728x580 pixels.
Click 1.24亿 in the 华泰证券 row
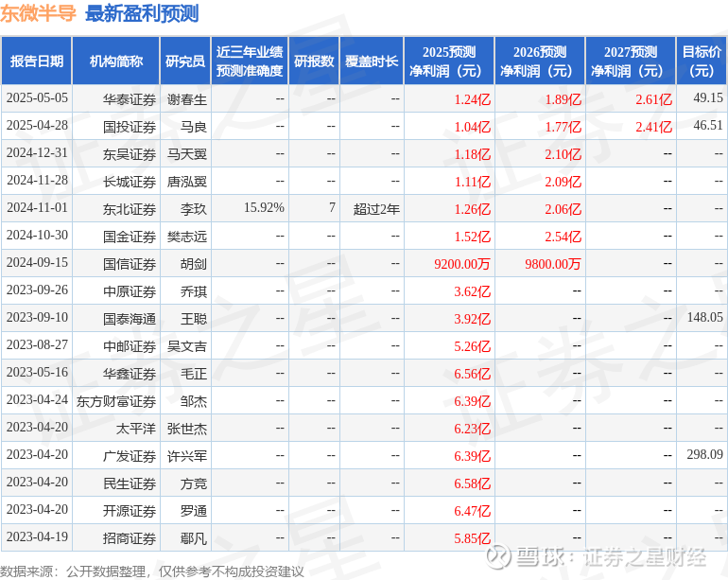(472, 99)
